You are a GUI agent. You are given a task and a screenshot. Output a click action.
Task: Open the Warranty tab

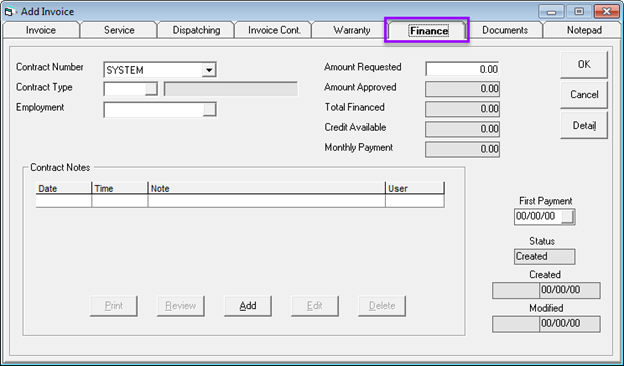pyautogui.click(x=351, y=30)
